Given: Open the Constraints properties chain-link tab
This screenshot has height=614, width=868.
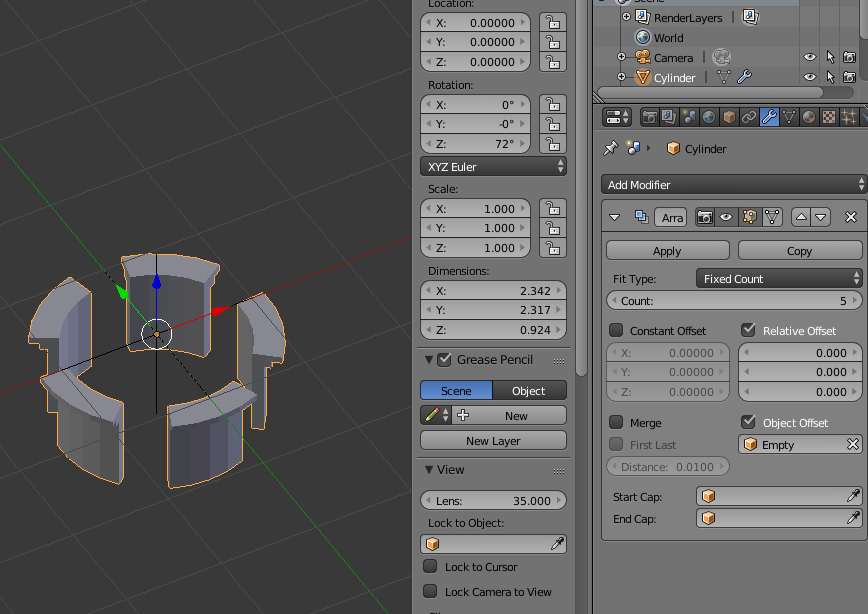Looking at the screenshot, I should [x=749, y=117].
